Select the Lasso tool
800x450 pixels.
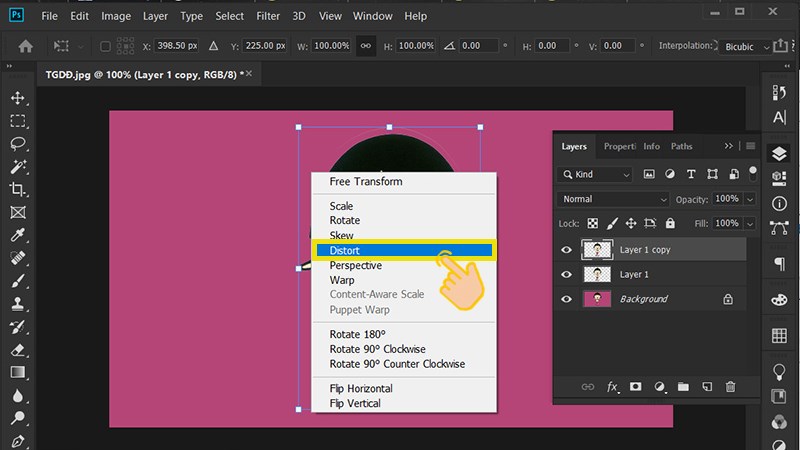click(x=17, y=144)
